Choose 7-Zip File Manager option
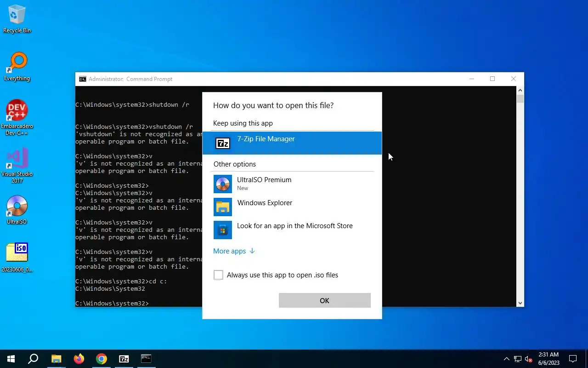 (292, 143)
